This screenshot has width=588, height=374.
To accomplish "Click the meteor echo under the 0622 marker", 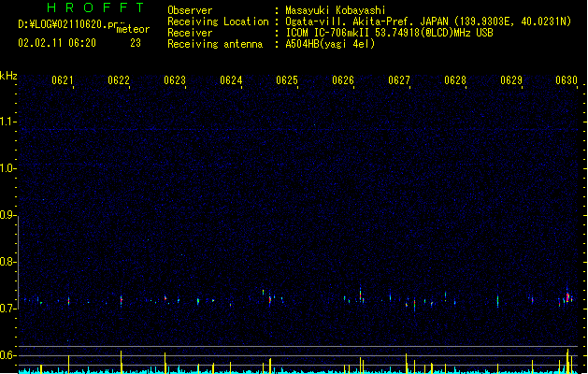I will [x=122, y=300].
